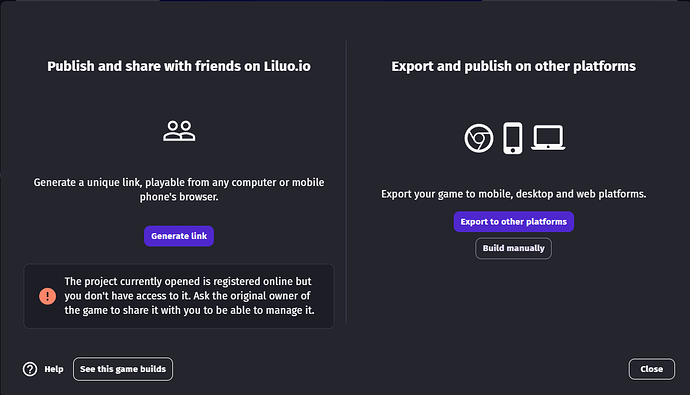Click the laptop computer icon
690x395 pixels.
click(548, 138)
